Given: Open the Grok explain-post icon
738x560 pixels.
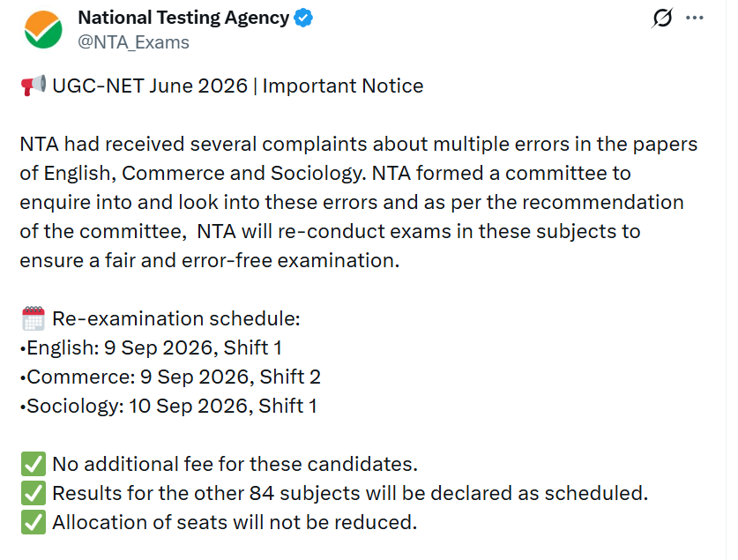Looking at the screenshot, I should [x=663, y=19].
